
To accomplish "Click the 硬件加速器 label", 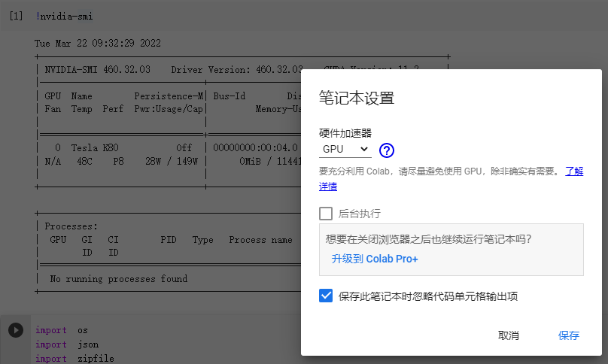I will click(345, 133).
